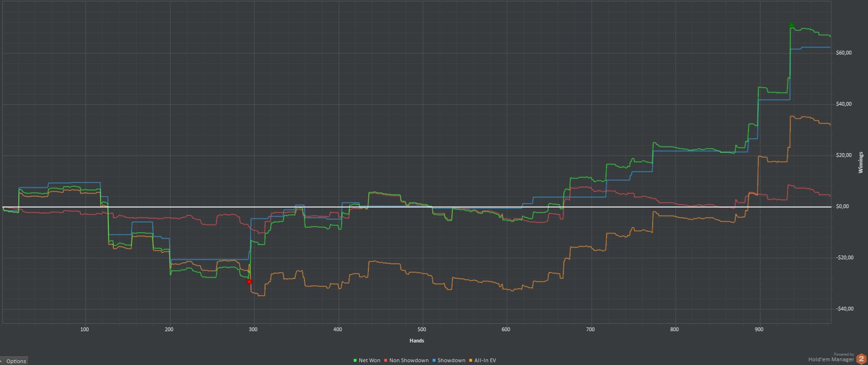Image resolution: width=868 pixels, height=365 pixels.
Task: Click the 700 hands axis label
Action: pos(590,329)
